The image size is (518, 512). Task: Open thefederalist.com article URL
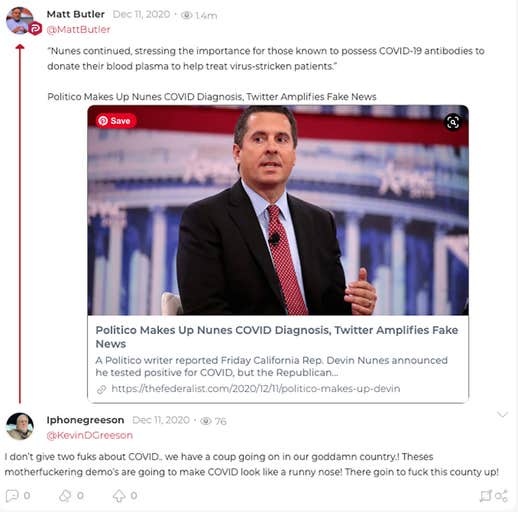pyautogui.click(x=256, y=389)
